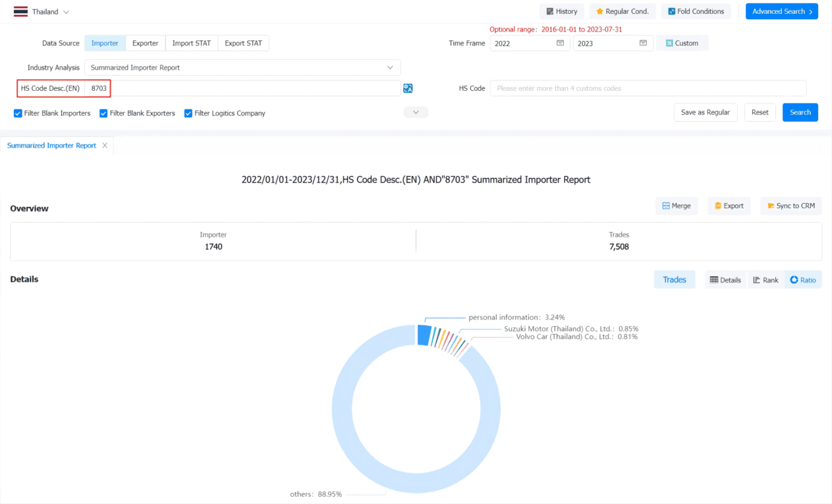Switch to Ratio chart view
The width and height of the screenshot is (832, 504).
(803, 280)
